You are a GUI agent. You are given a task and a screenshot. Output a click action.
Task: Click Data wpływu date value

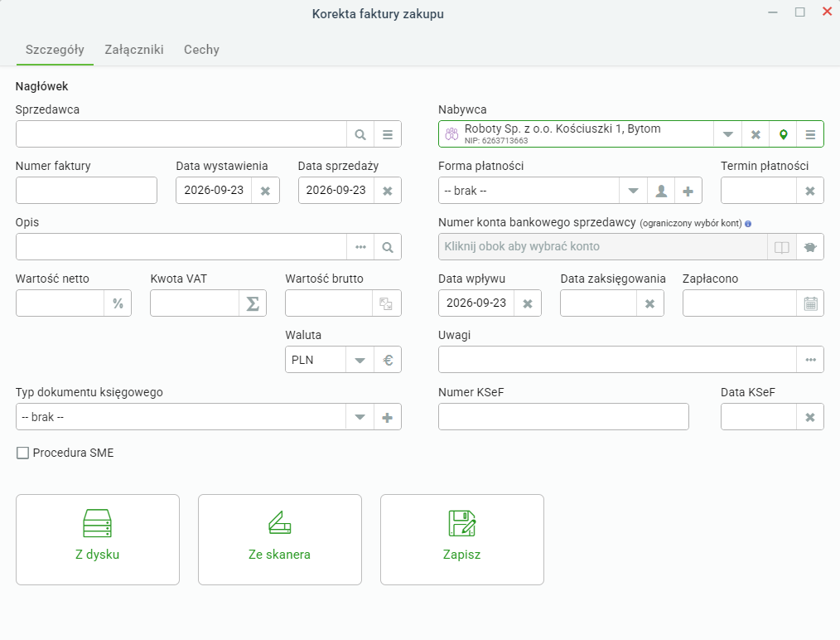[476, 303]
